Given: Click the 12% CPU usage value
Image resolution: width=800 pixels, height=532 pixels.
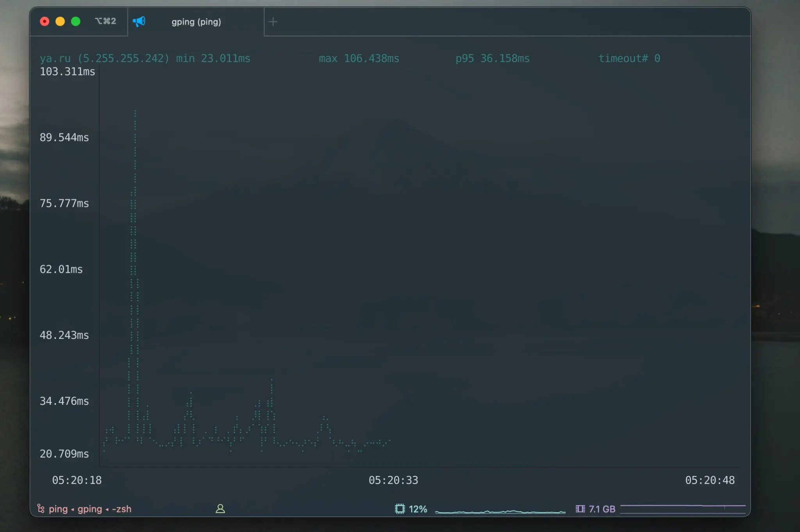Looking at the screenshot, I should point(418,509).
